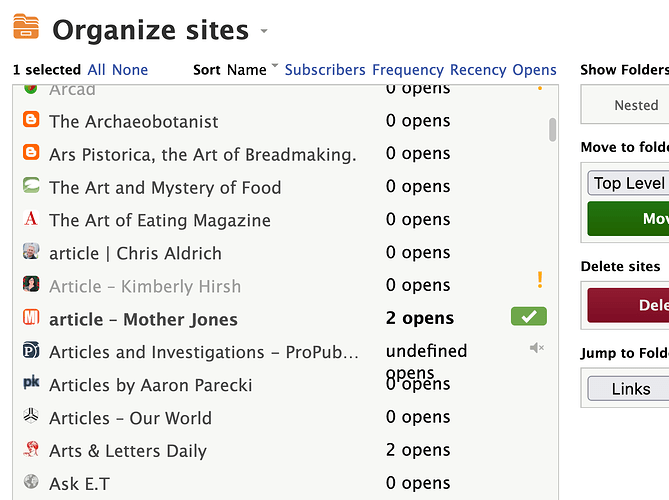Click Chris Aldrich avatar icon
The height and width of the screenshot is (500, 669).
(x=31, y=251)
